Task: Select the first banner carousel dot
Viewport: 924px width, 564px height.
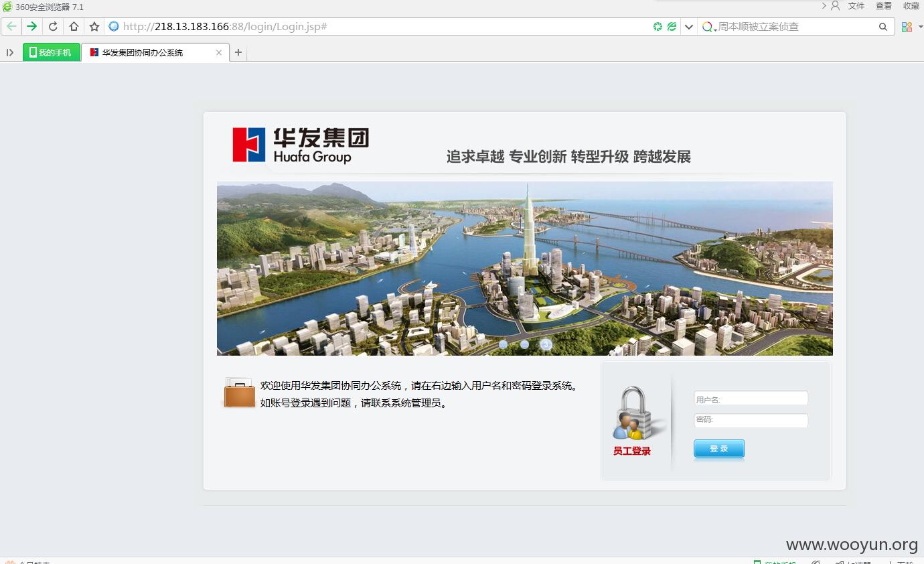Action: tap(504, 344)
